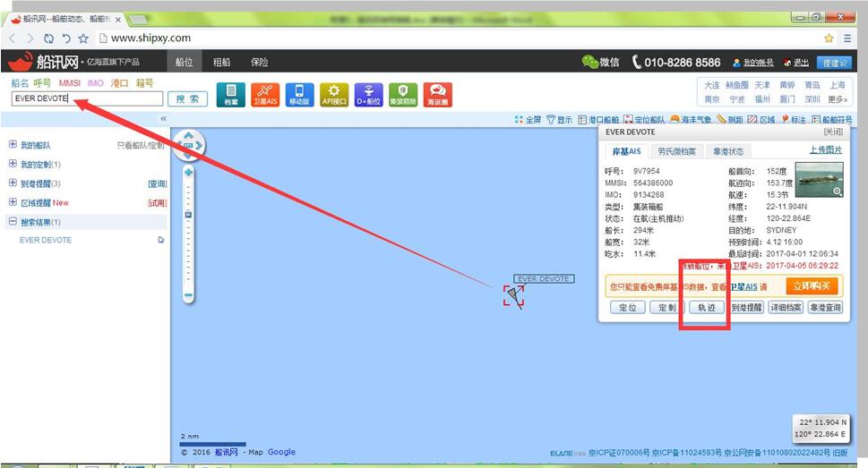Click the 轨迹 track button
Viewport: 868px width, 468px height.
(708, 307)
